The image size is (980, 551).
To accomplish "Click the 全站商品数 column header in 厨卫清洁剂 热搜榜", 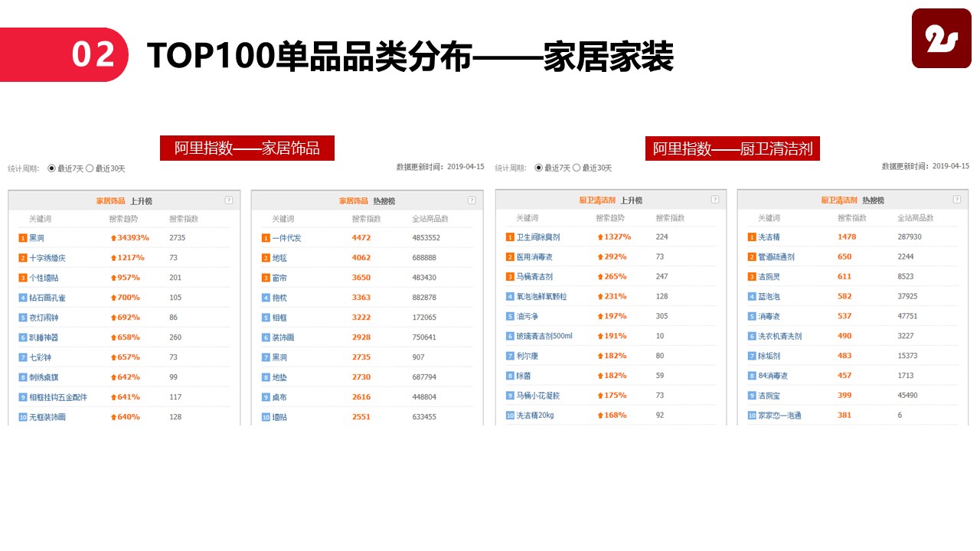I will 916,218.
